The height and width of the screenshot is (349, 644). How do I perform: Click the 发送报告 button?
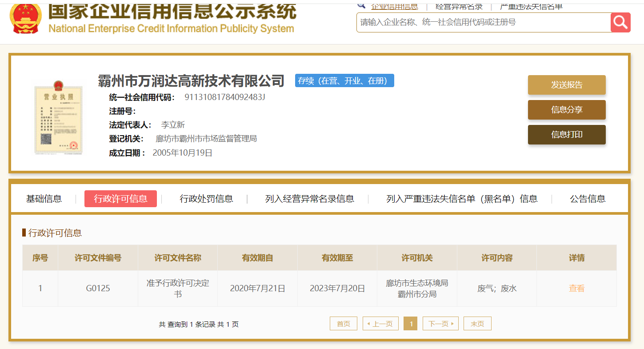(567, 85)
